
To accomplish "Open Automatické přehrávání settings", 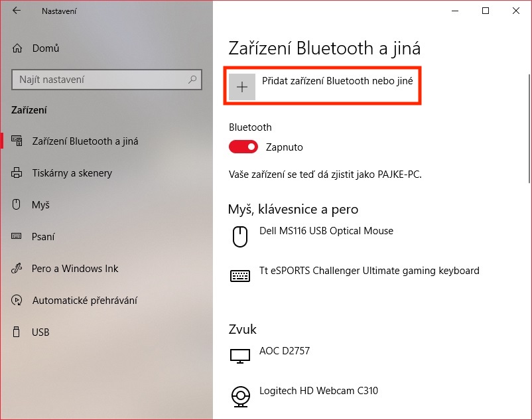I will point(107,301).
